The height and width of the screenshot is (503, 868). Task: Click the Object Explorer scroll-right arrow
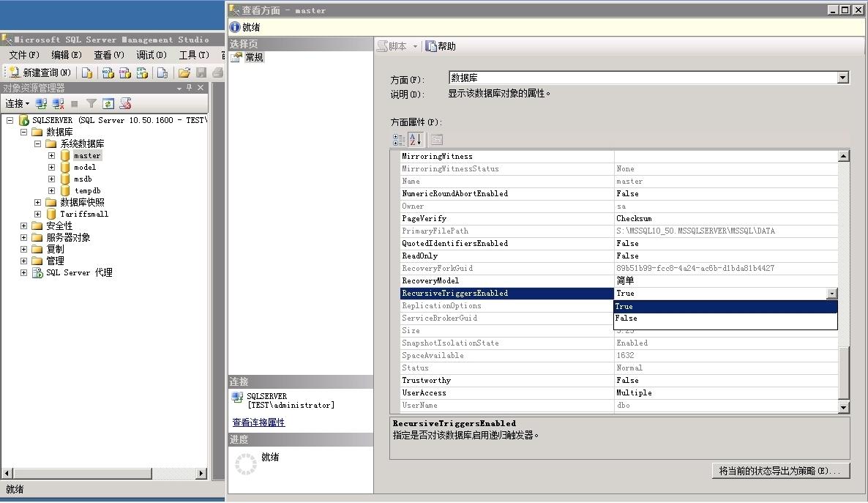coord(201,474)
